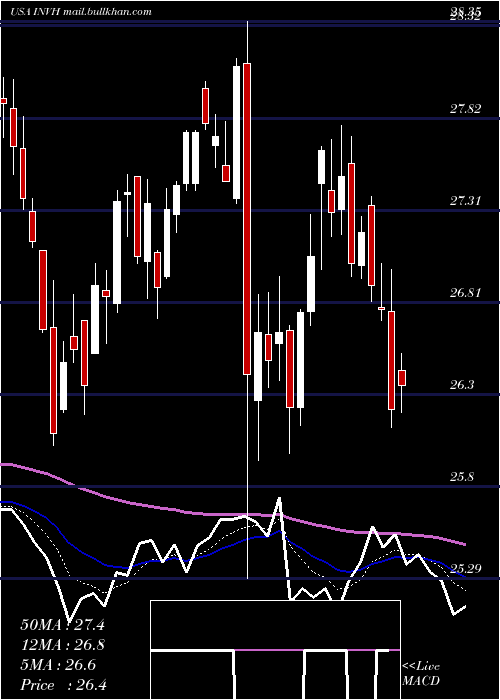Click the tallest red candlestick at the vertical line
This screenshot has height=700, width=500.
click(x=247, y=219)
